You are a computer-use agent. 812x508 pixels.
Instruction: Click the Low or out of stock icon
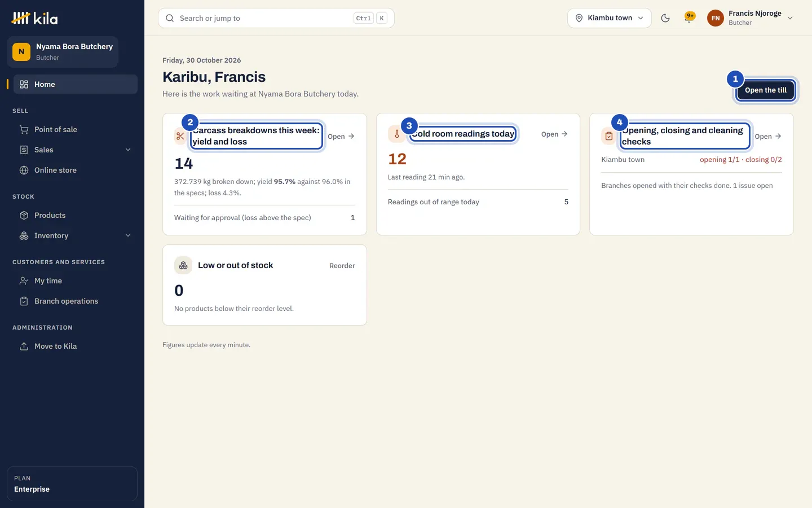coord(183,265)
